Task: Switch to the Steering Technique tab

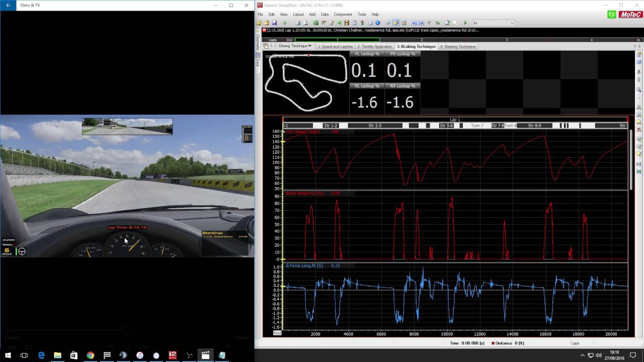Action: coord(458,46)
